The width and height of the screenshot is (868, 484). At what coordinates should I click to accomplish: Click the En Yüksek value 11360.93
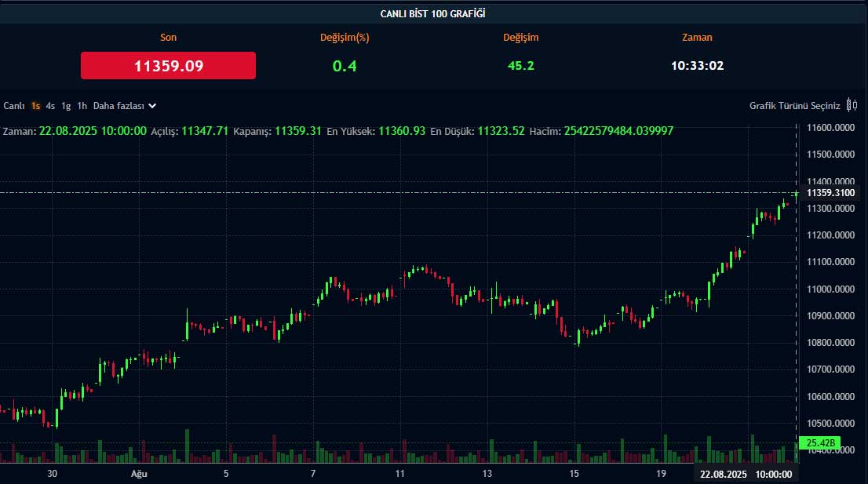pos(402,131)
